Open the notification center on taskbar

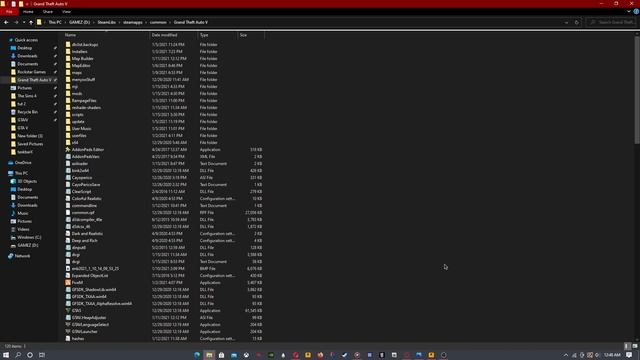click(x=630, y=355)
